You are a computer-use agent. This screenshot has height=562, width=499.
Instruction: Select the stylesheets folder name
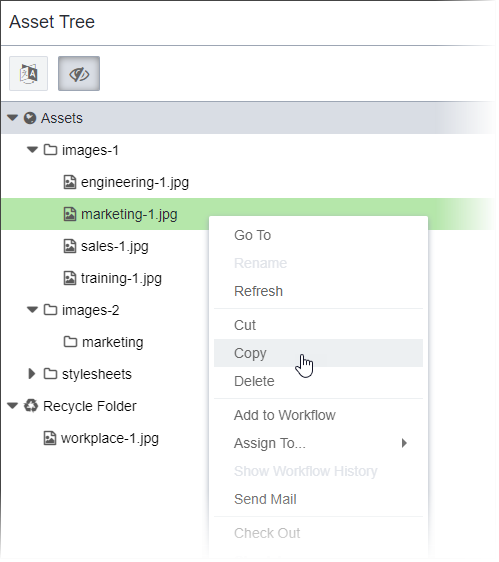click(97, 375)
